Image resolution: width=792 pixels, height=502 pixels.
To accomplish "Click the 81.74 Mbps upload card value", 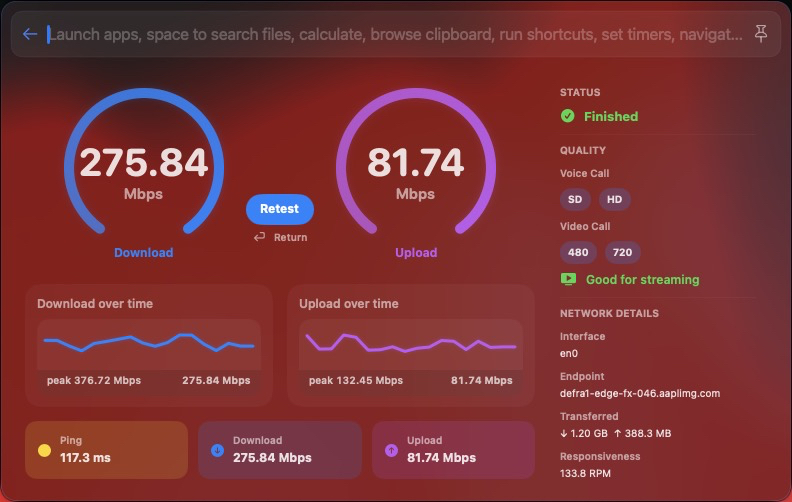I will [441, 458].
